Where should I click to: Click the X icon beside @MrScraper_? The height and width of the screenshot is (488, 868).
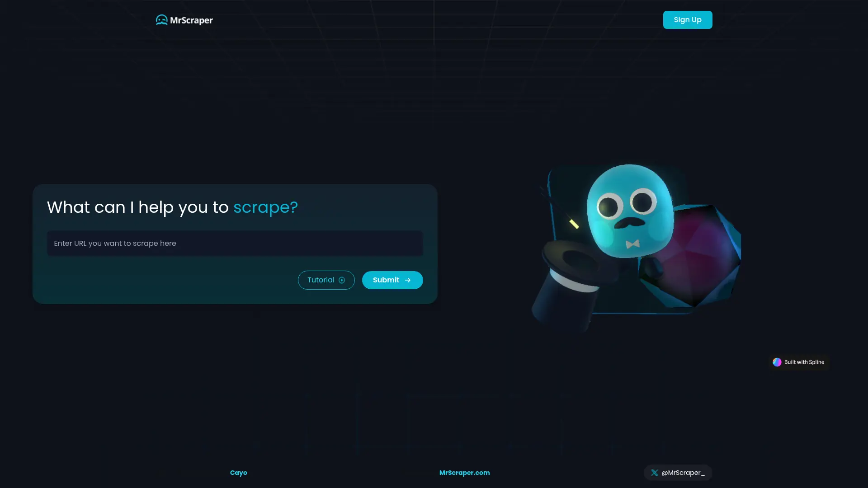[x=654, y=473]
